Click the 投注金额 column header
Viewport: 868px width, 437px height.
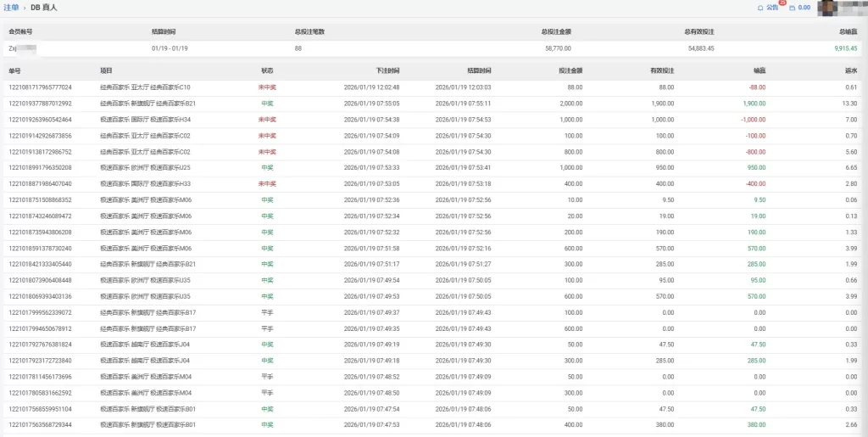click(x=570, y=70)
